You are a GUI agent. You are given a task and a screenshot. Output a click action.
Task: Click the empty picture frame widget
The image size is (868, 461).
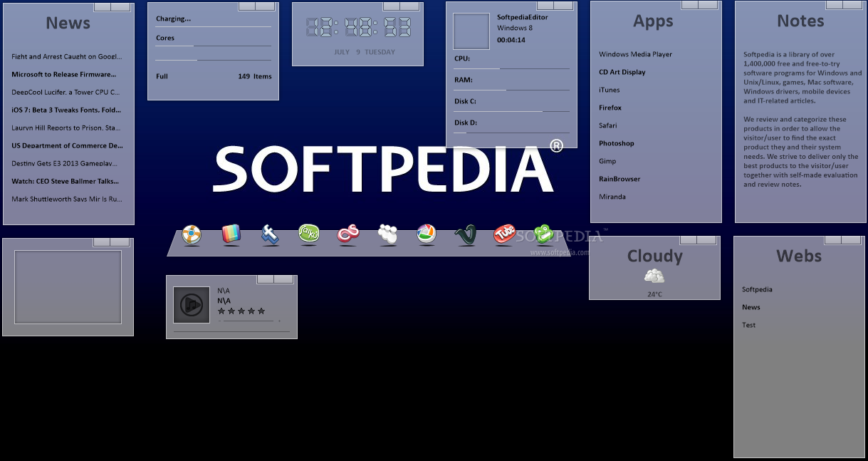click(68, 286)
